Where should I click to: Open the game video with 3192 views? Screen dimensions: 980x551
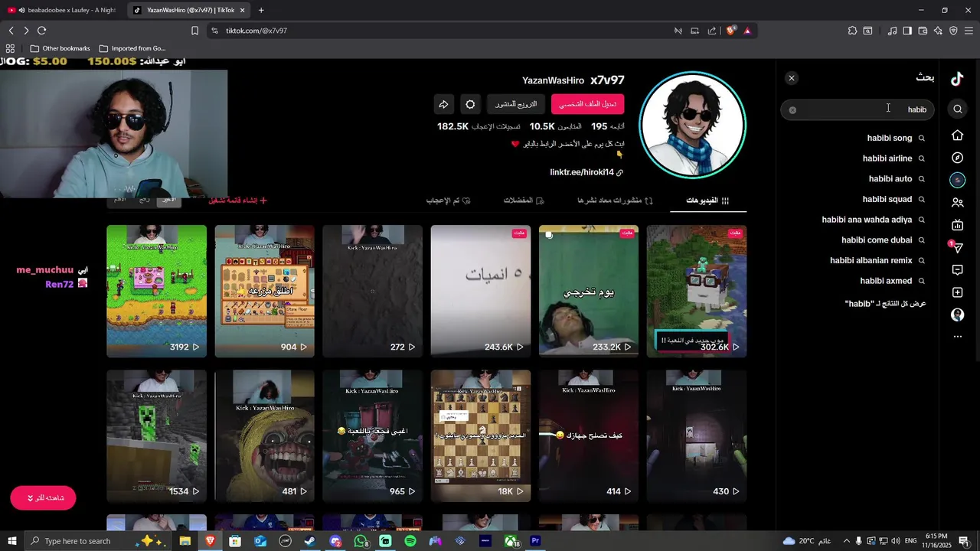coord(156,291)
